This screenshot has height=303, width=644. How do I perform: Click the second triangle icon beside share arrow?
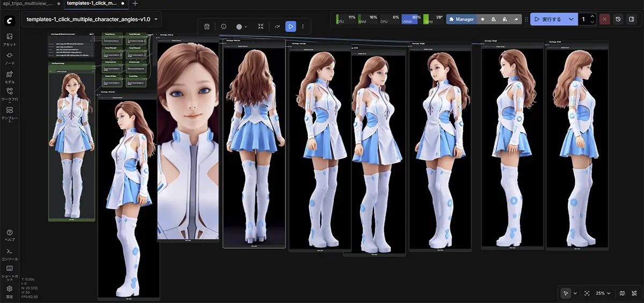coord(504,19)
